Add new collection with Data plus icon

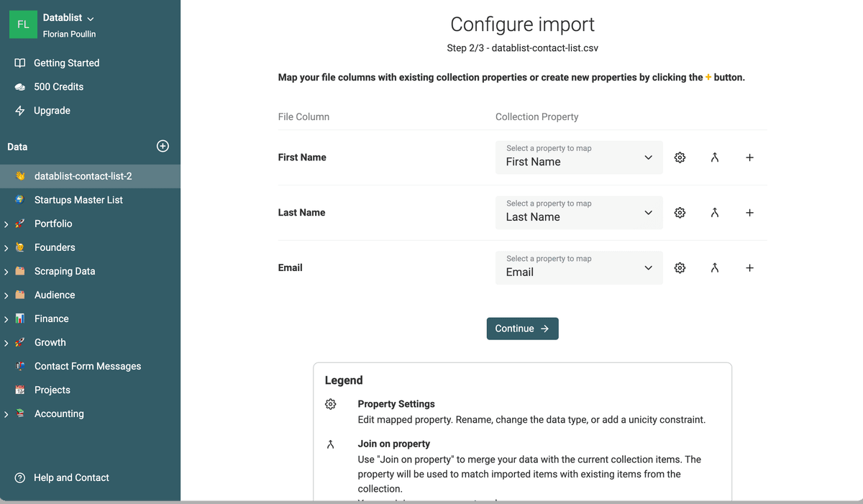[163, 146]
